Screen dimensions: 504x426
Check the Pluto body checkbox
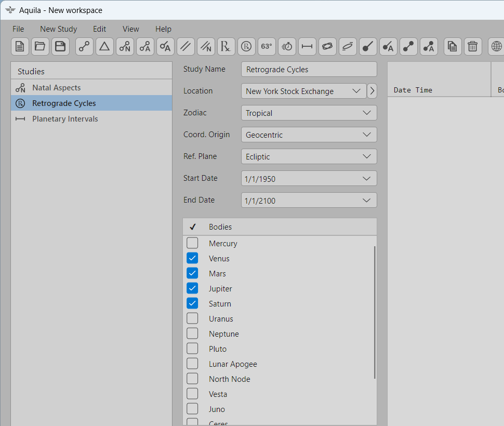(x=192, y=349)
